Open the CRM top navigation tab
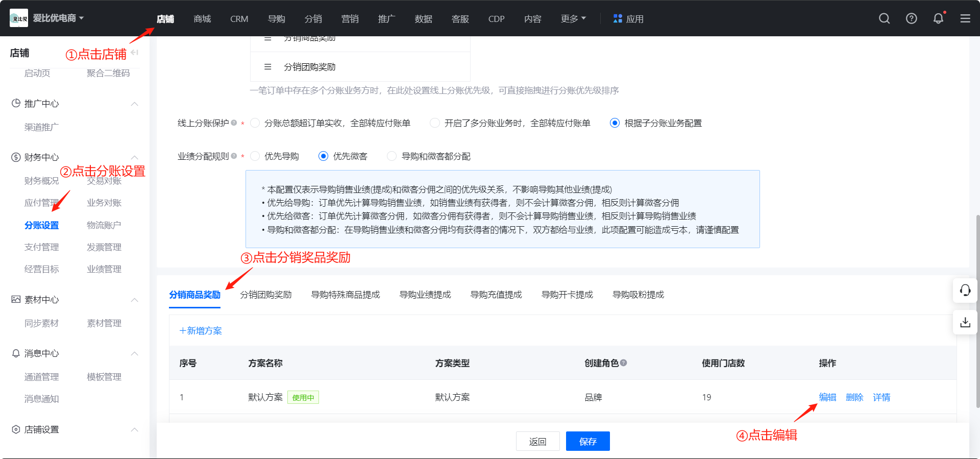The height and width of the screenshot is (459, 980). coord(239,19)
